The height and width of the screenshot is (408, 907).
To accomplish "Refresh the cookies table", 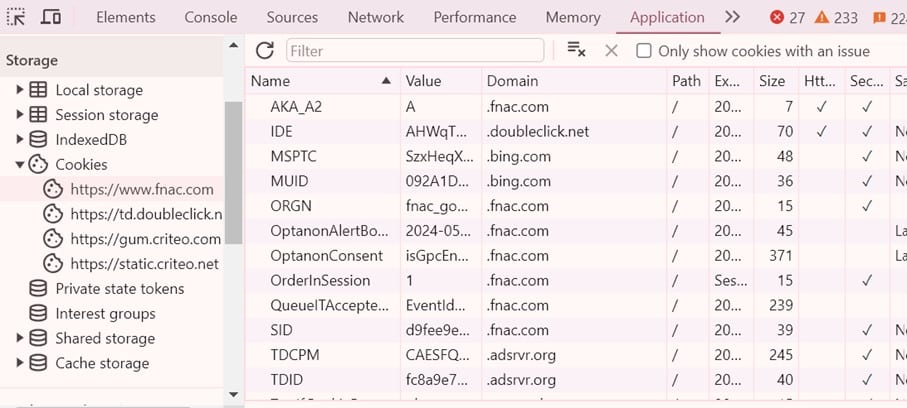I will tap(264, 50).
